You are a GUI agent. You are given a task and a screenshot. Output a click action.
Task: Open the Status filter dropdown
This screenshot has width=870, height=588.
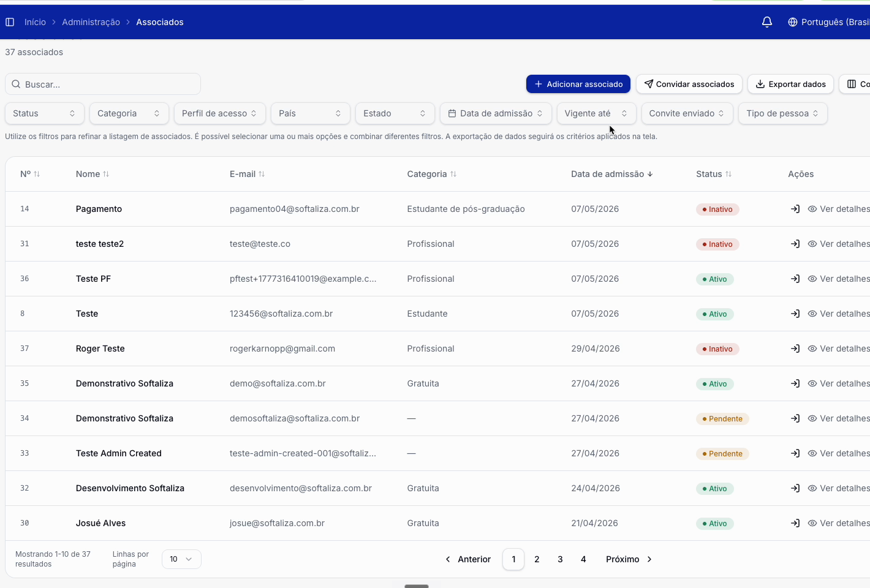(45, 113)
